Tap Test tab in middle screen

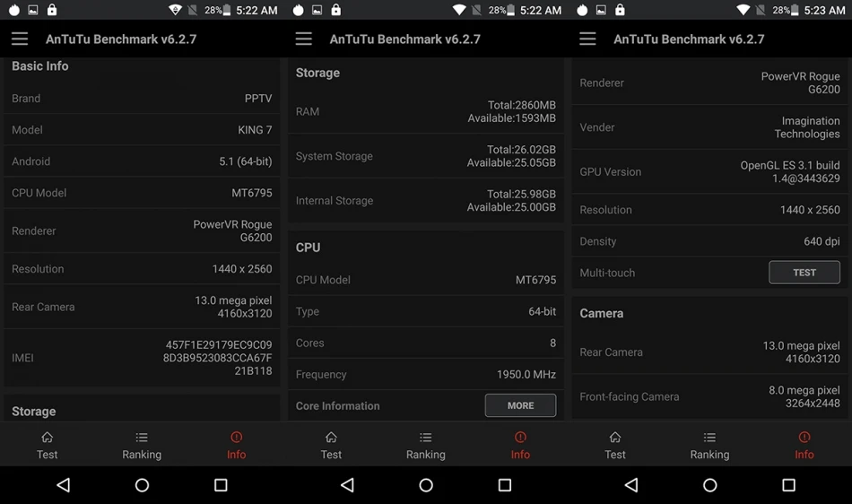331,446
